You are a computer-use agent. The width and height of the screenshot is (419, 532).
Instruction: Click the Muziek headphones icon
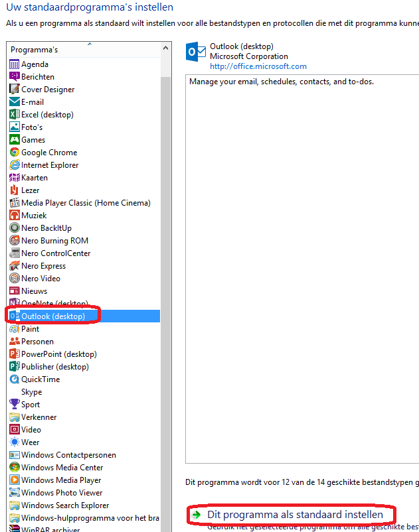(14, 215)
